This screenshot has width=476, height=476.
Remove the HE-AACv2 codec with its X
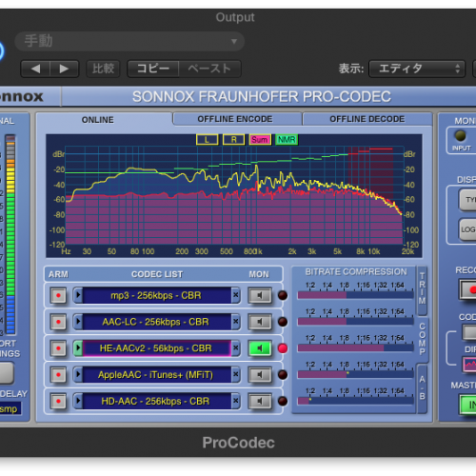235,347
